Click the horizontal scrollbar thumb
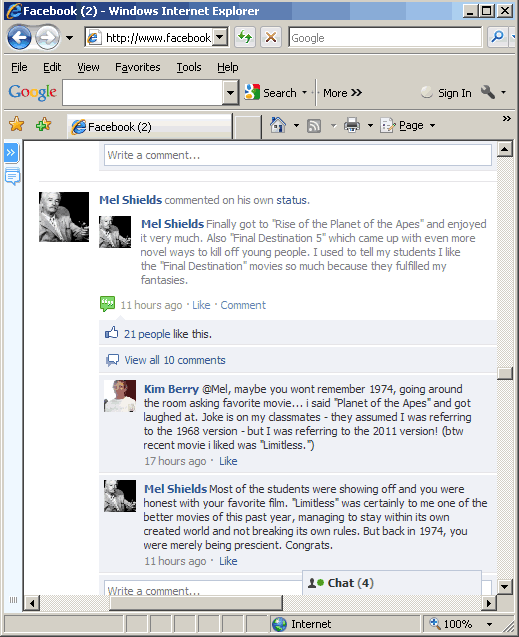This screenshot has height=637, width=519. (x=196, y=603)
